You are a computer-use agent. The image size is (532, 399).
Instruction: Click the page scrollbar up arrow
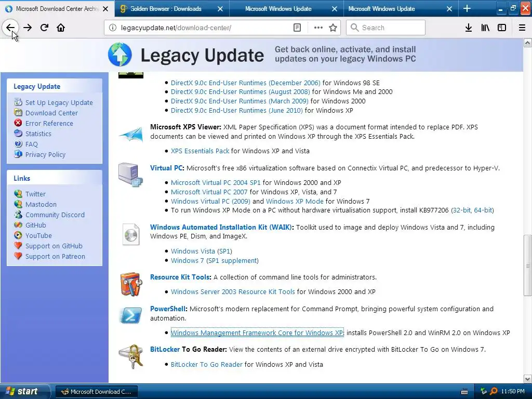coord(528,43)
